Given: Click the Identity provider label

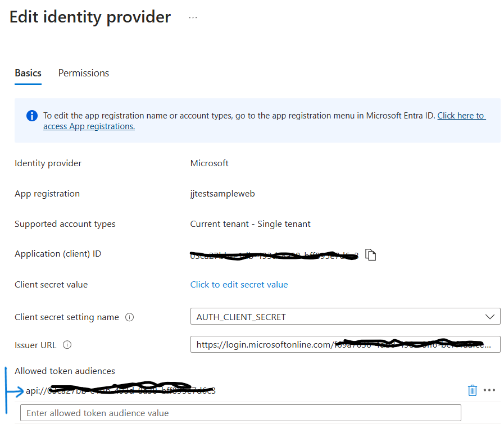Looking at the screenshot, I should pos(48,163).
